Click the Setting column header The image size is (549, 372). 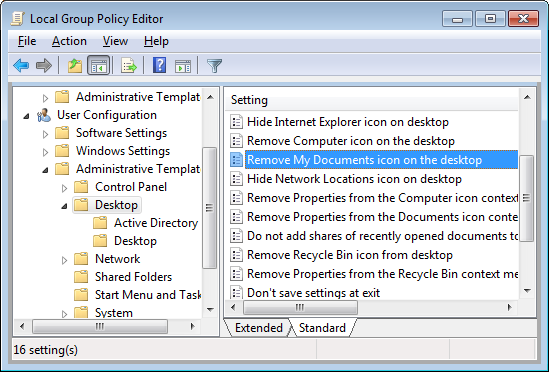(x=371, y=100)
